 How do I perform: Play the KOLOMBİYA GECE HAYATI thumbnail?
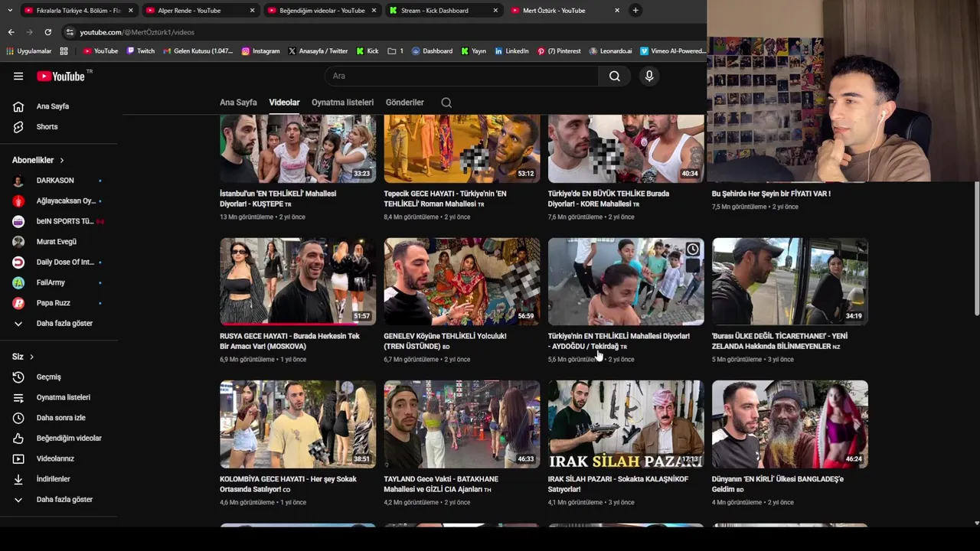click(298, 424)
